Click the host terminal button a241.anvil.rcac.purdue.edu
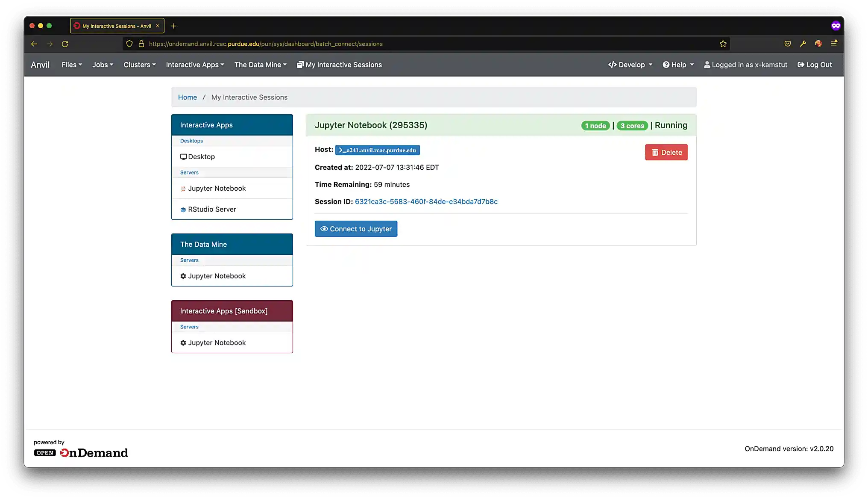 (377, 150)
